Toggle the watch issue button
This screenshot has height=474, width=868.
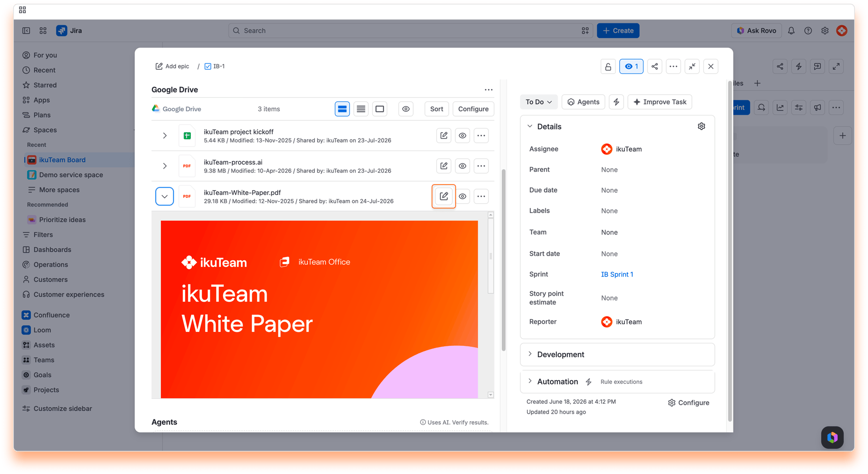[631, 66]
